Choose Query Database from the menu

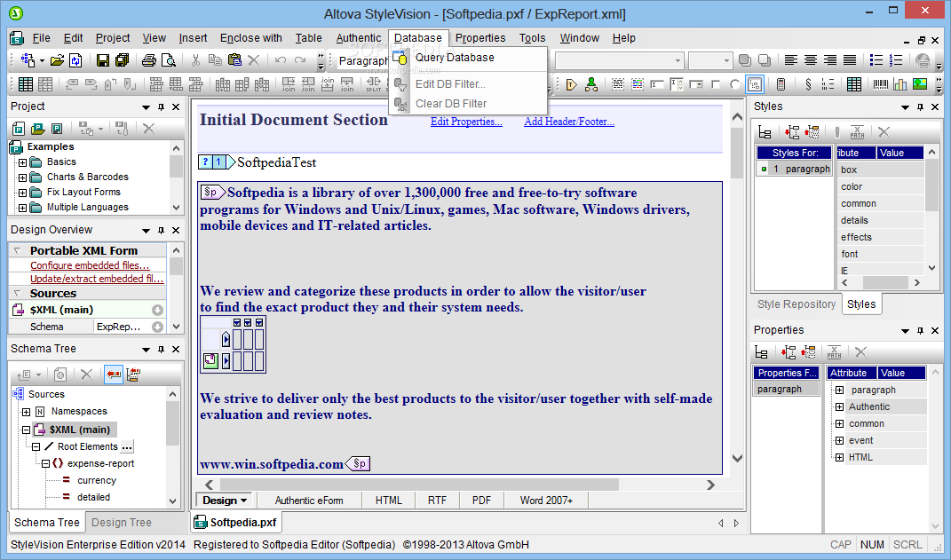coord(455,58)
